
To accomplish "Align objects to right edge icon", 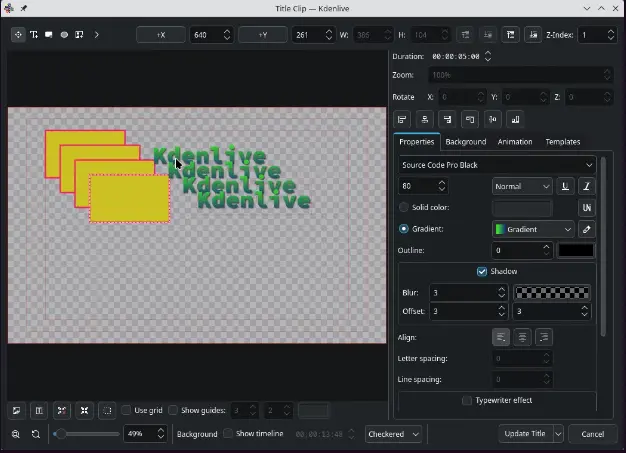I will [x=447, y=119].
